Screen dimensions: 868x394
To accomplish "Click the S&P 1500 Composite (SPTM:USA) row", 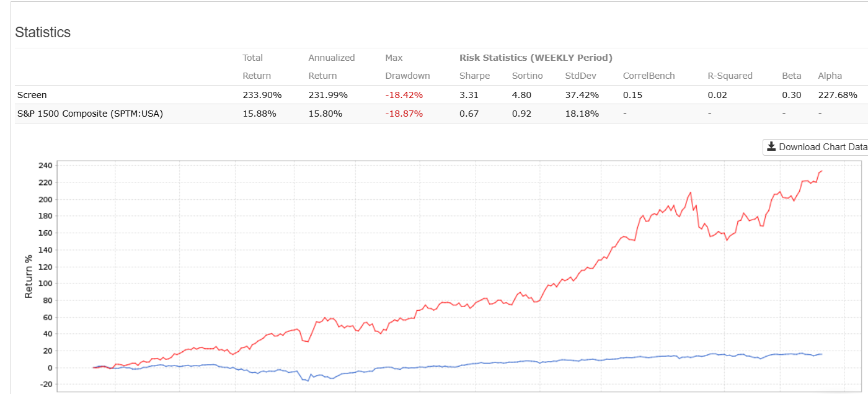I will point(90,114).
